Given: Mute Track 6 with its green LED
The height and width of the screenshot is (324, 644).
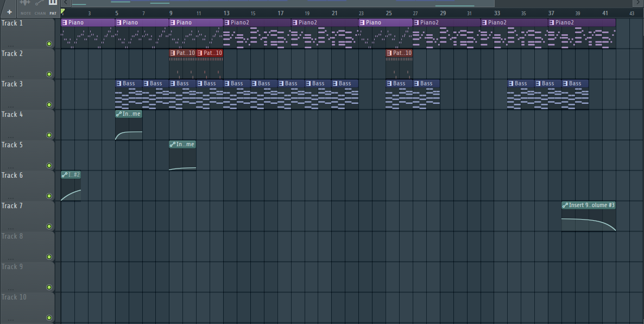Looking at the screenshot, I should point(49,196).
